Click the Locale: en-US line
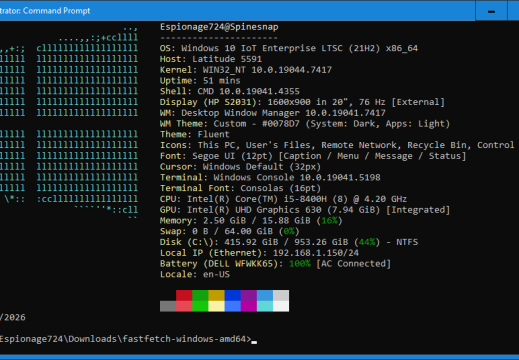The width and height of the screenshot is (519, 360). [x=195, y=274]
